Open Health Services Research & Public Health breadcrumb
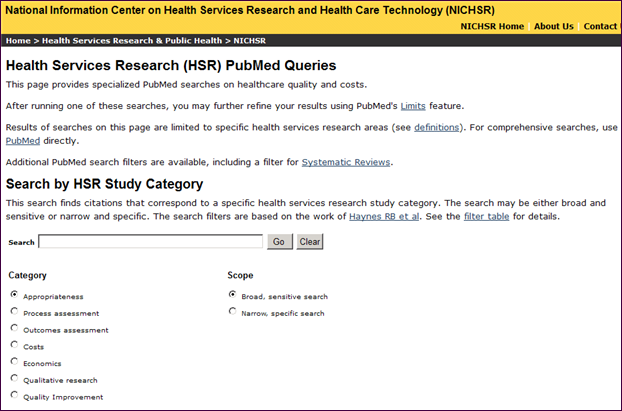Image resolution: width=622 pixels, height=411 pixels. 132,40
